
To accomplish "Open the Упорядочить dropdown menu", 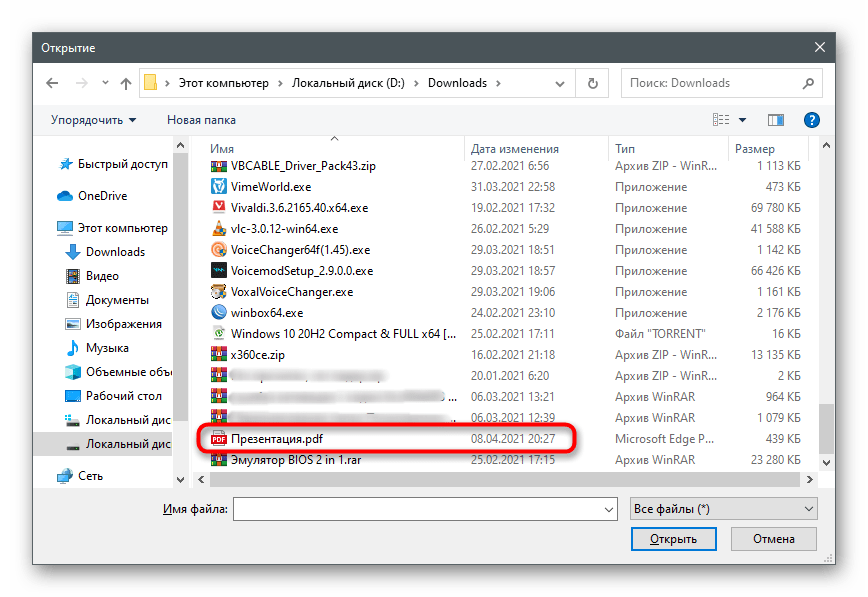I will pos(93,120).
